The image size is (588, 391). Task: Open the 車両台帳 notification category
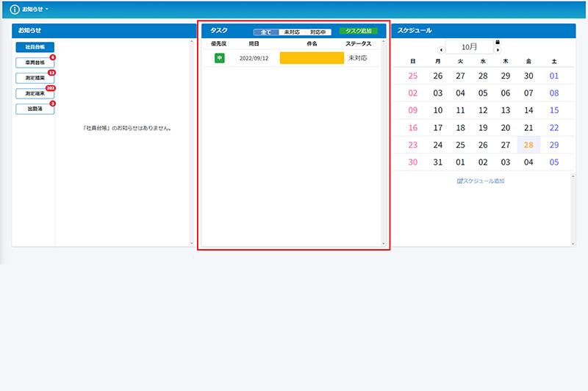(x=35, y=62)
